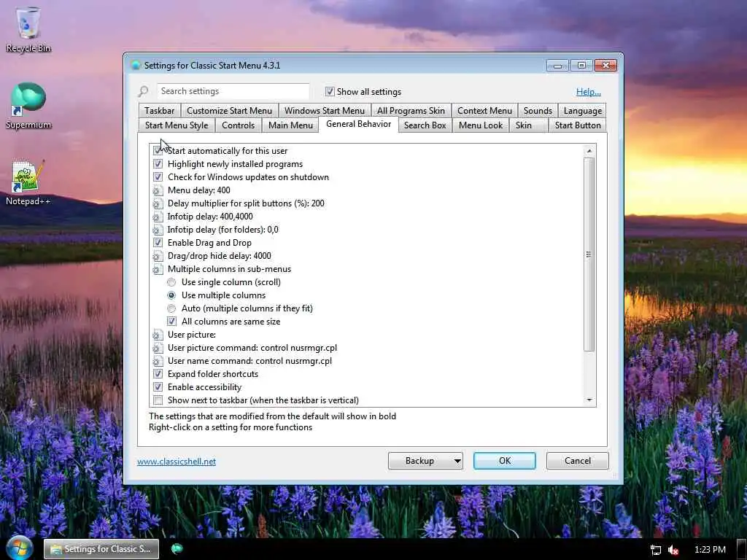Click the Settings for Classic S... taskbar button
The width and height of the screenshot is (747, 560).
tap(101, 549)
